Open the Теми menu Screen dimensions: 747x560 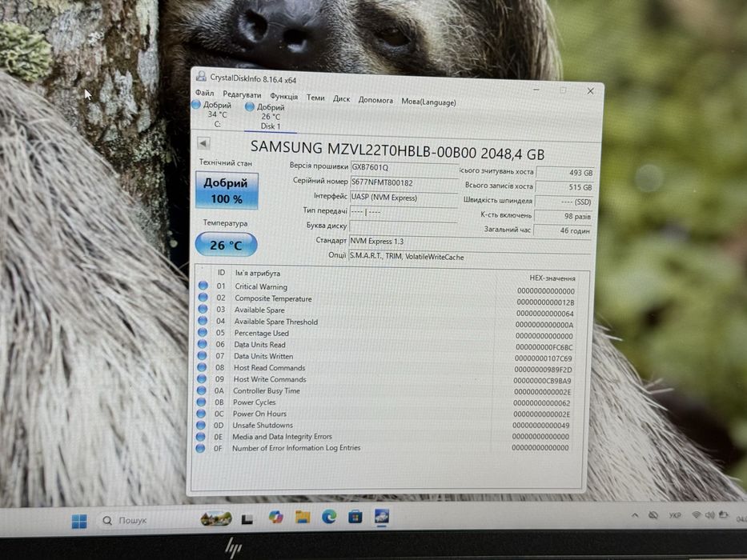pos(315,98)
